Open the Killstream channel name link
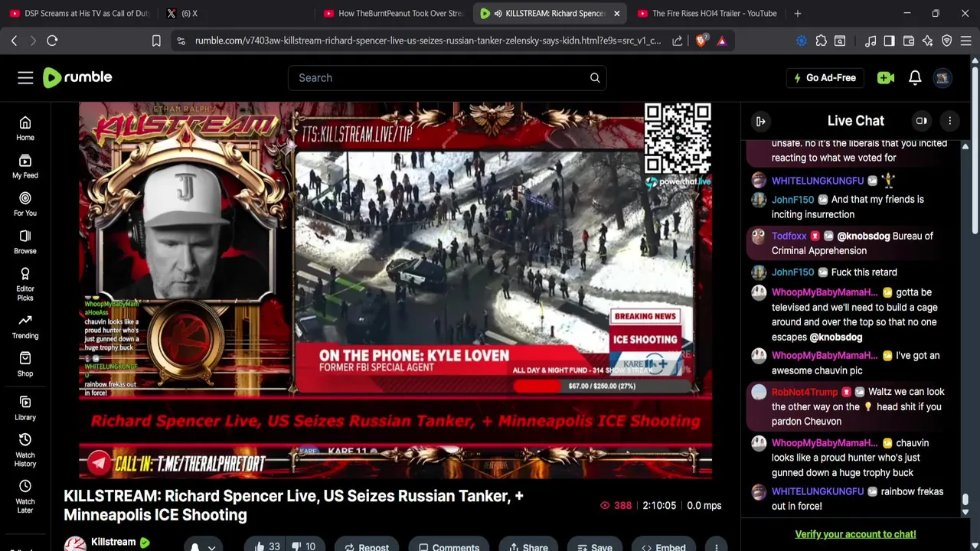Image resolution: width=980 pixels, height=551 pixels. [113, 542]
